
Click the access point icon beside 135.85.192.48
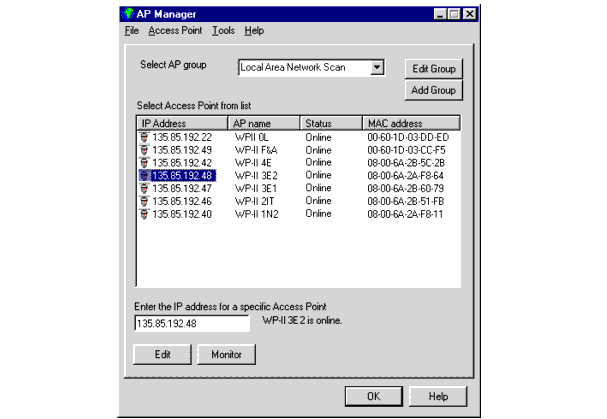point(144,175)
